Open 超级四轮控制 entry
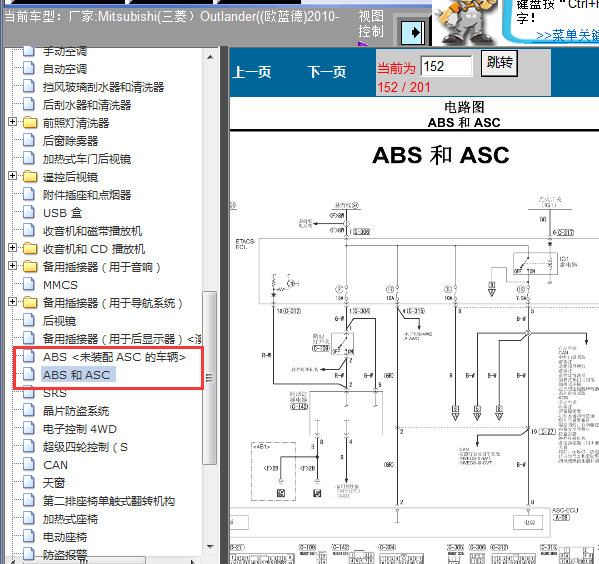The height and width of the screenshot is (564, 599). tap(85, 447)
